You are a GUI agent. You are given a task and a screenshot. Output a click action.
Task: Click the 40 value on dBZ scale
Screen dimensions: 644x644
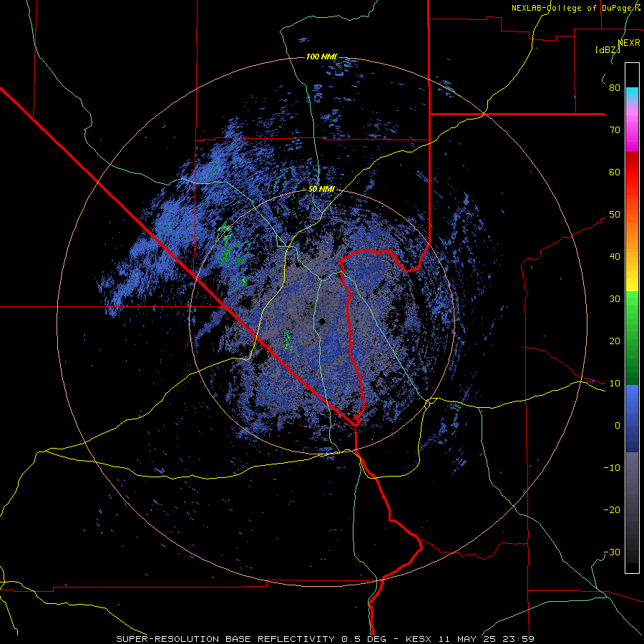(615, 257)
